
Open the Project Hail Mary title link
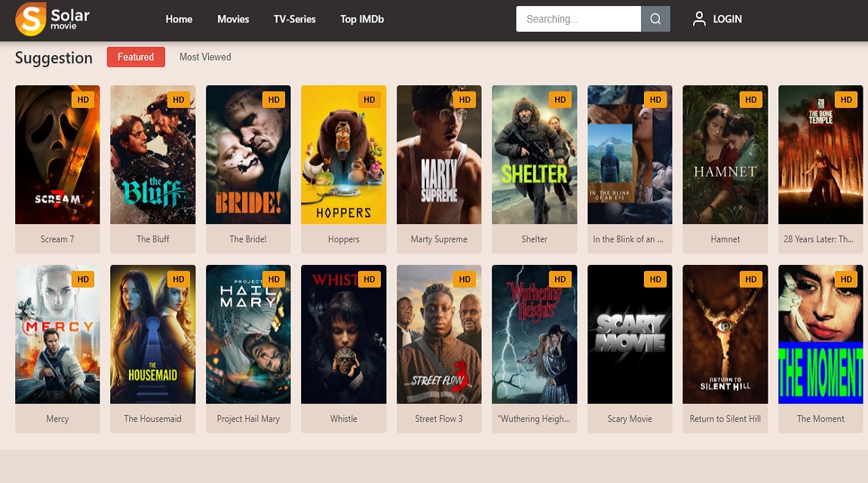[x=248, y=419]
